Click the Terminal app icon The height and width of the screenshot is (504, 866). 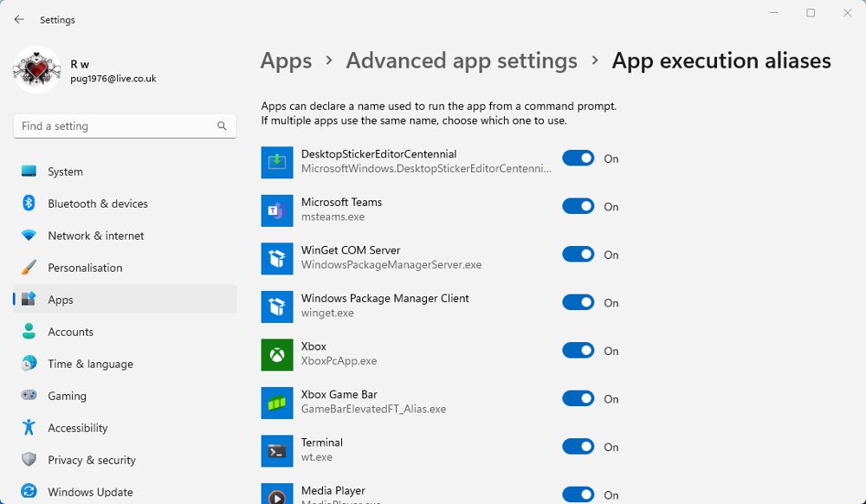click(x=277, y=450)
